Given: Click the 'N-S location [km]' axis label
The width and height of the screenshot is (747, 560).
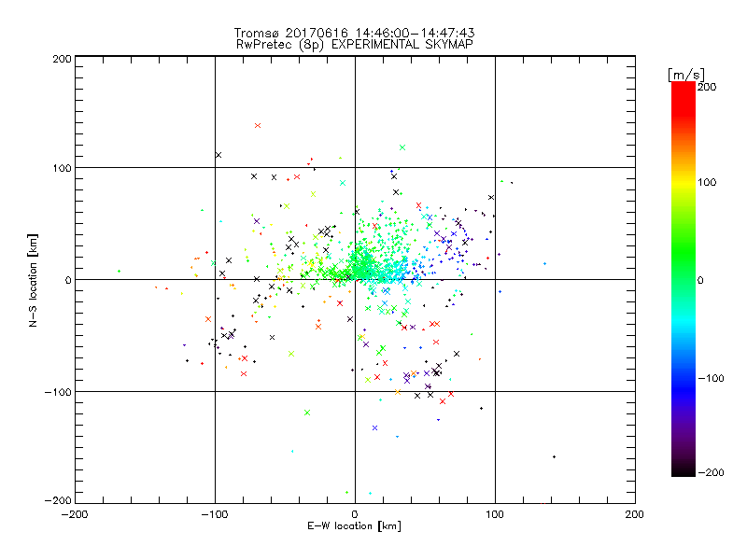Looking at the screenshot, I should click(33, 281).
